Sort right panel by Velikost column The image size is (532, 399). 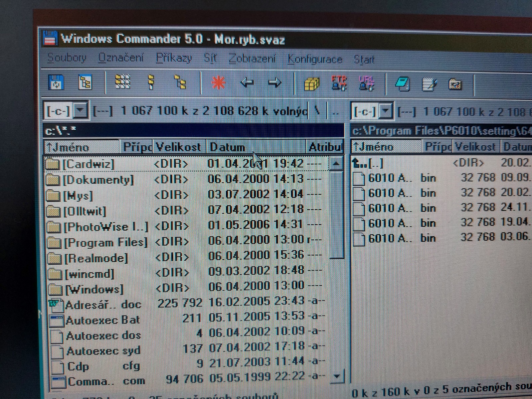pos(476,147)
